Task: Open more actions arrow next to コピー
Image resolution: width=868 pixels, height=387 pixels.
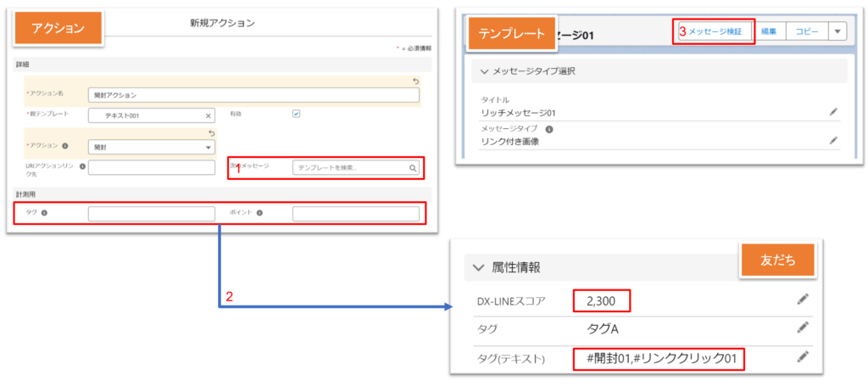Action: click(837, 31)
